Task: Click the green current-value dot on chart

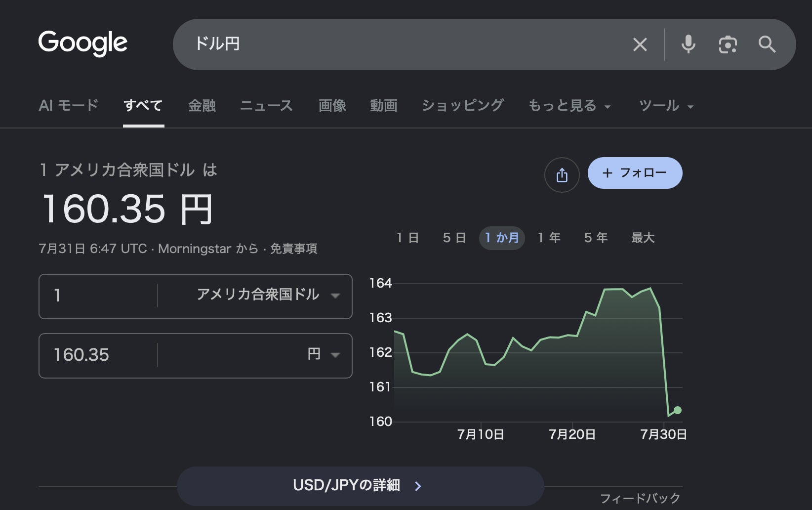Action: [678, 410]
